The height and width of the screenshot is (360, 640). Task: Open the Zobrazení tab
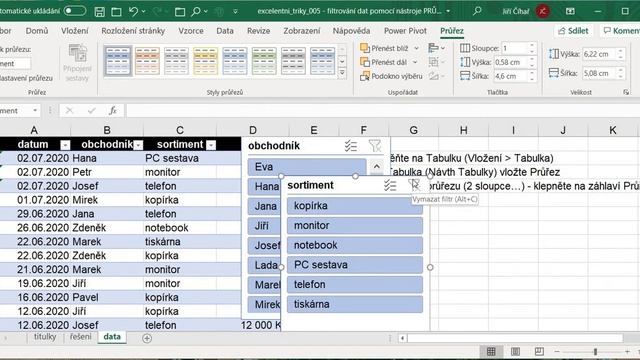[302, 31]
